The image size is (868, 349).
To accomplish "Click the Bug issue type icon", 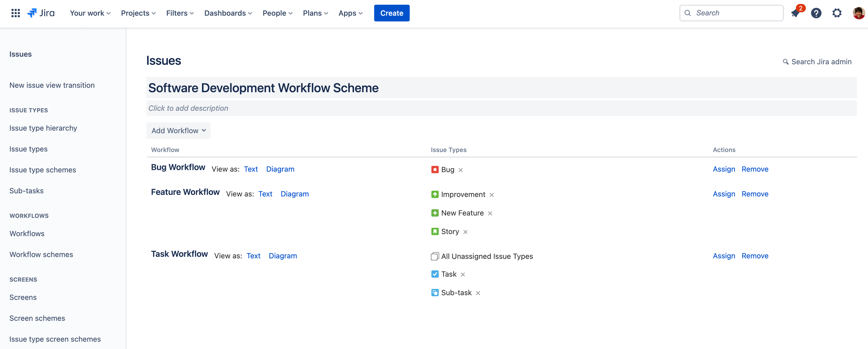I will click(435, 169).
